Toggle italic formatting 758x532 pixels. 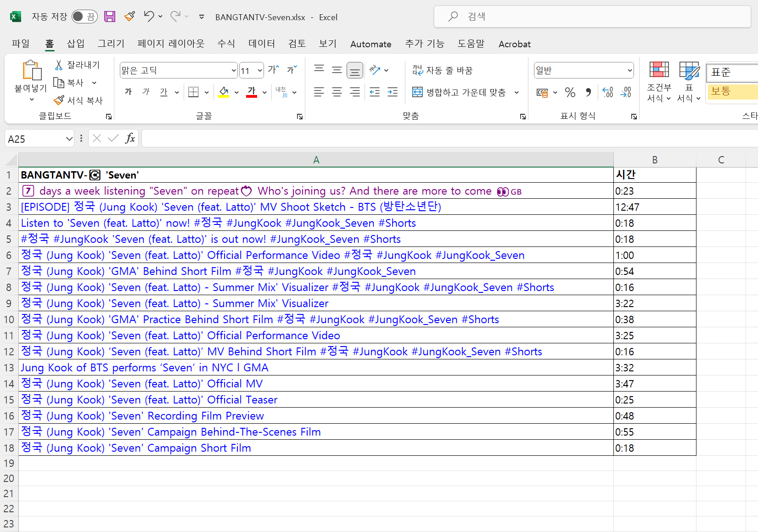(146, 92)
